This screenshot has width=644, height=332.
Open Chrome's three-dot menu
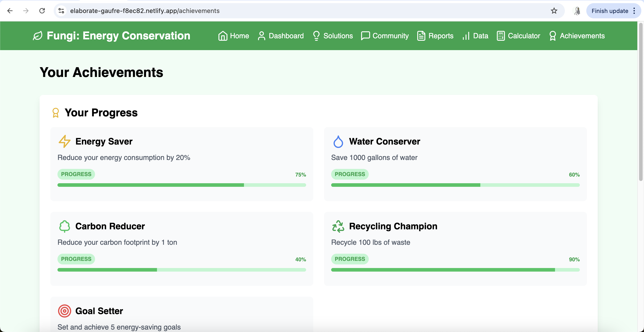click(634, 11)
